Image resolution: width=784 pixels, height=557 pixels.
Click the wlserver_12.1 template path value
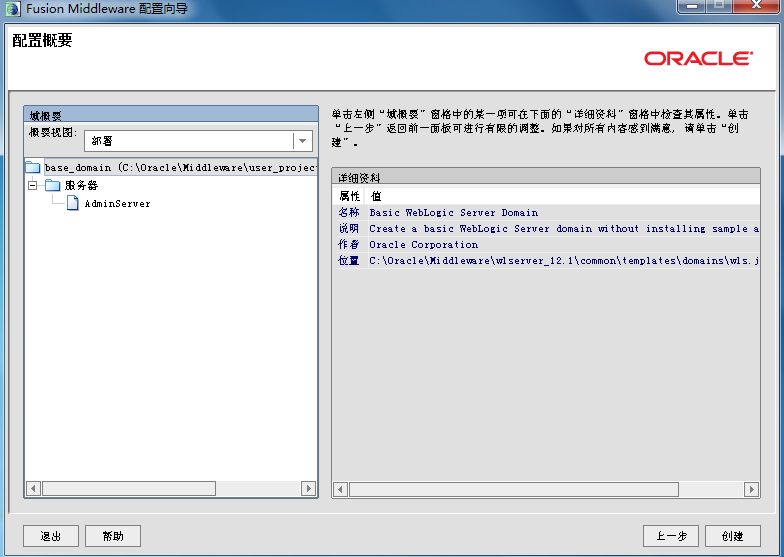pos(564,260)
